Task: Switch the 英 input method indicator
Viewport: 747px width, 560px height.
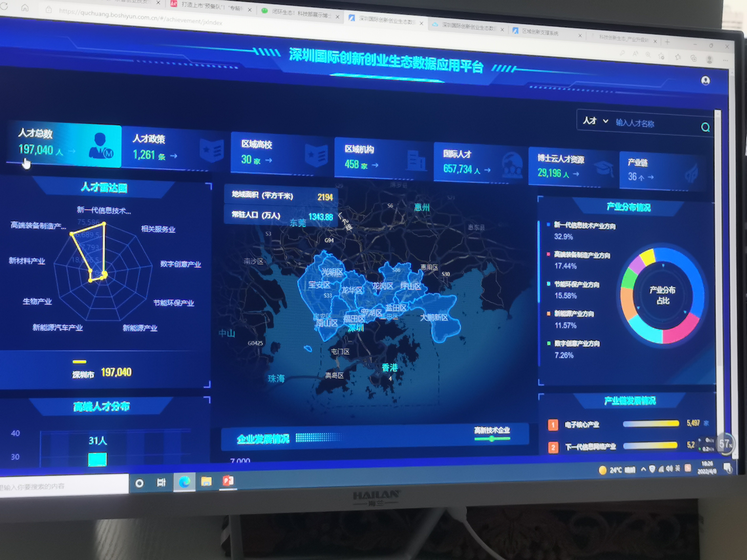Action: click(x=677, y=469)
